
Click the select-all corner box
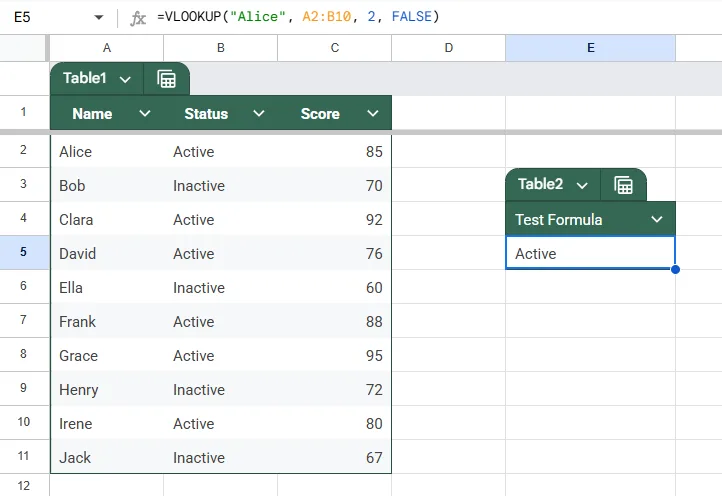click(23, 48)
